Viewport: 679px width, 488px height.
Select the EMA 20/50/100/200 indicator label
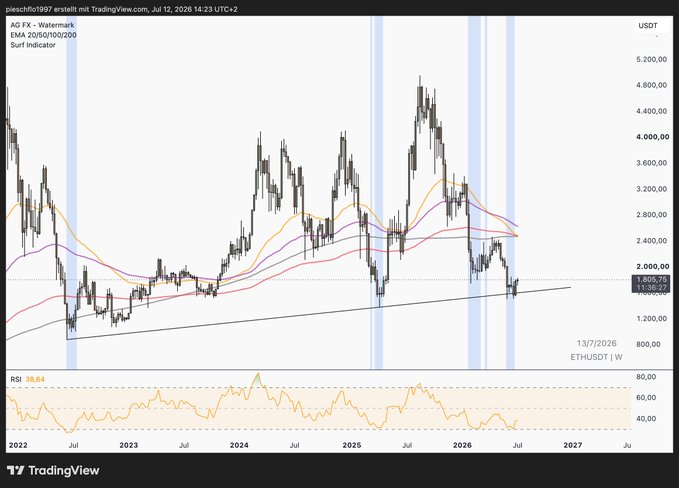coord(43,35)
